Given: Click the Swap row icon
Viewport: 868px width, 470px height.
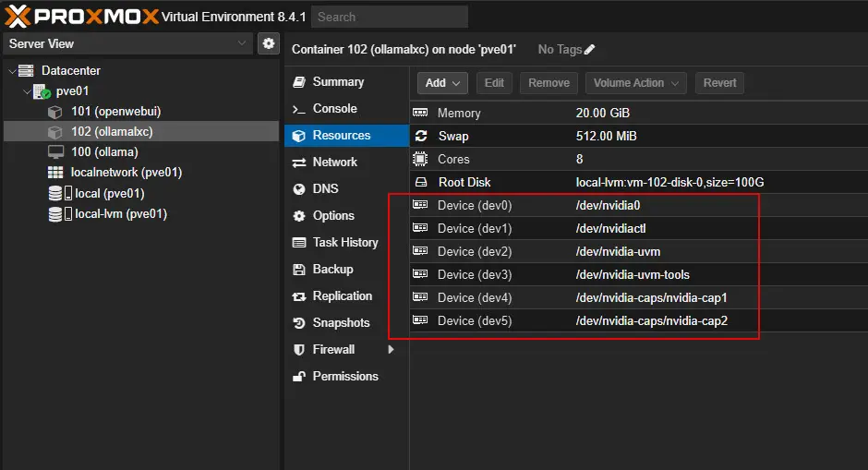Looking at the screenshot, I should (x=421, y=136).
